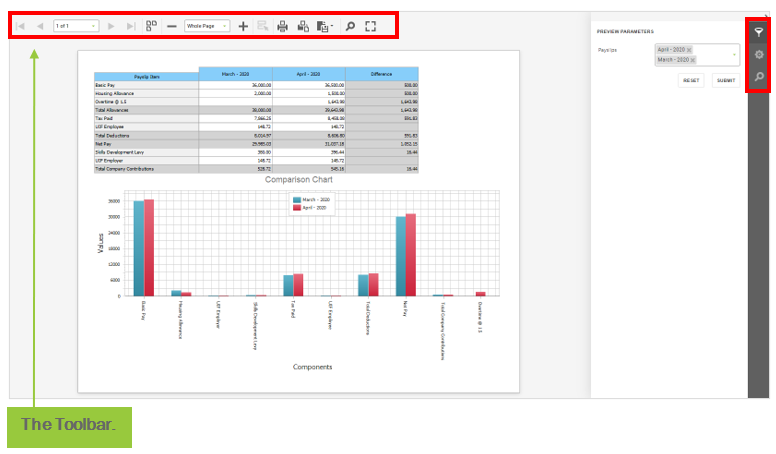Viewport: 776px width, 454px height.
Task: Remove the 'April - 2020' payslip tag
Action: click(689, 50)
